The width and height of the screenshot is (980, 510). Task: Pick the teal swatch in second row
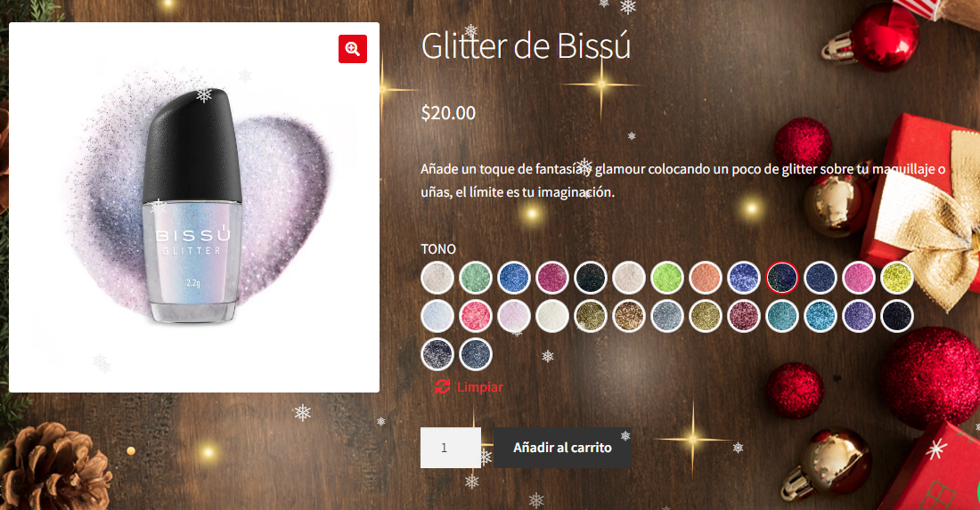click(782, 316)
